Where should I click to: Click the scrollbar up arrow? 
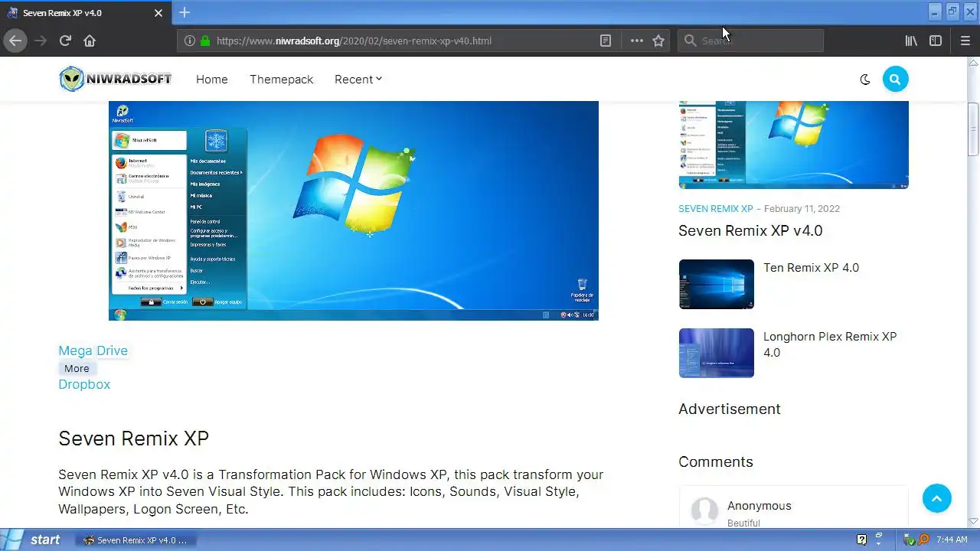click(973, 63)
